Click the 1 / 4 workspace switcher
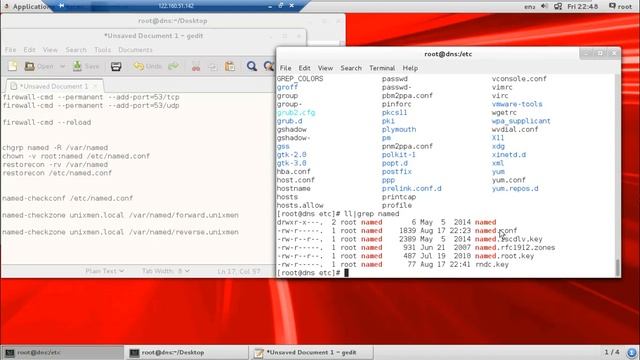Viewport: 640px width, 360px height. (612, 352)
